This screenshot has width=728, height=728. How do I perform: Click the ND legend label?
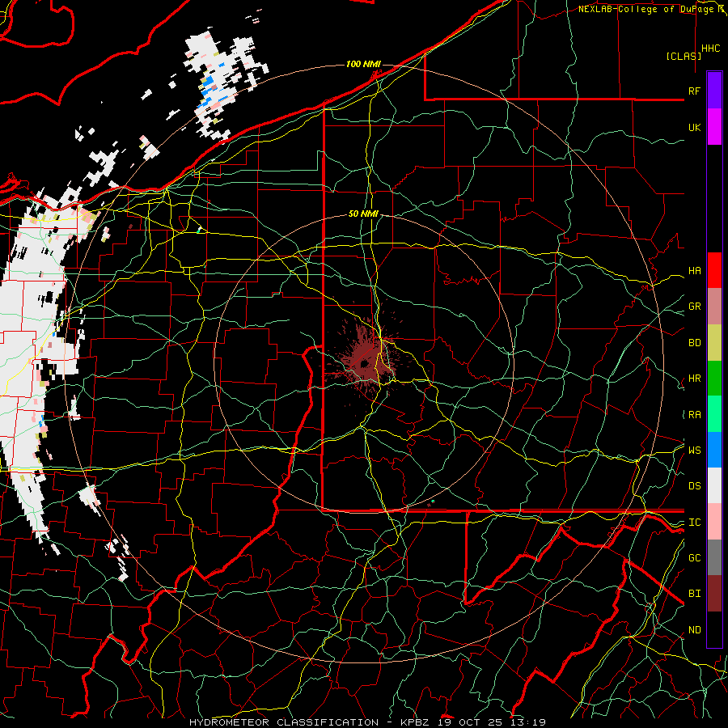tap(694, 630)
